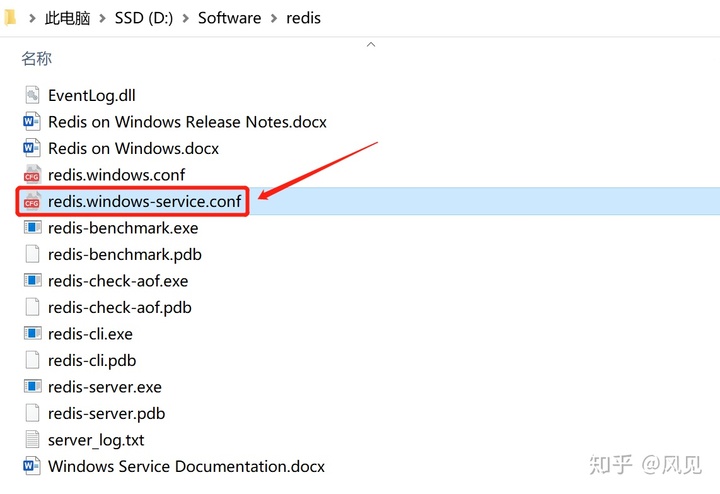Click the Word icon of Windows Service Documentation.docx
Screen dimensions: 720x494
pyautogui.click(x=32, y=466)
